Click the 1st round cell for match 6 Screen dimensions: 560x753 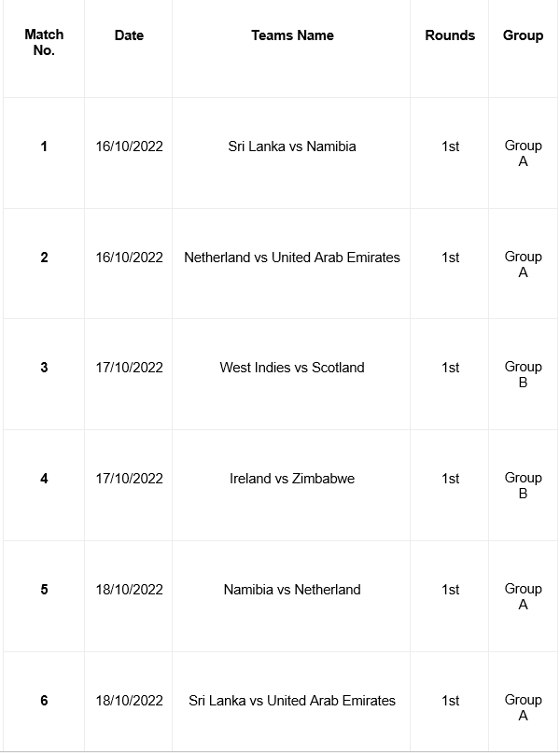pos(450,701)
